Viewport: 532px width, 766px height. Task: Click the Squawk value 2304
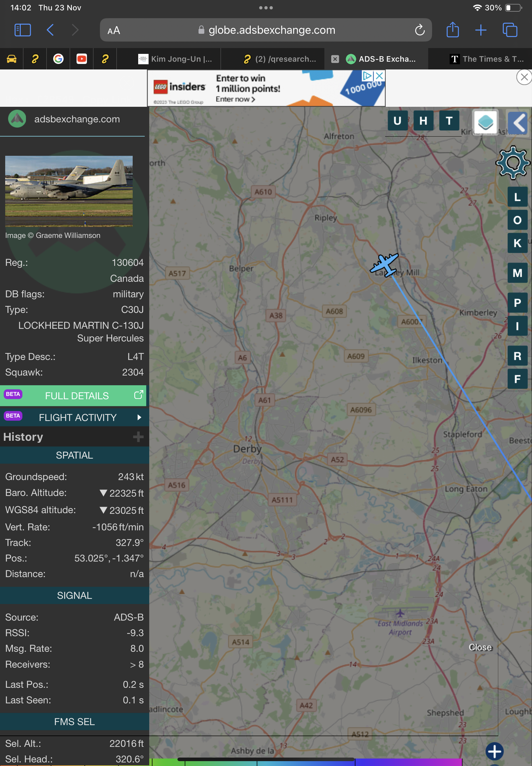(x=133, y=373)
